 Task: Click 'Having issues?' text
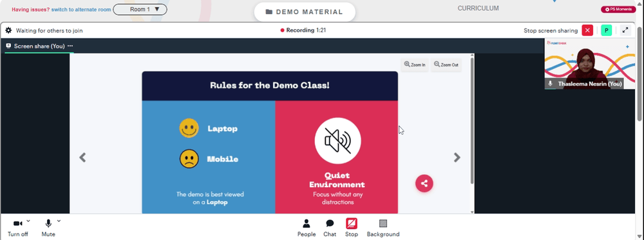[x=31, y=10]
